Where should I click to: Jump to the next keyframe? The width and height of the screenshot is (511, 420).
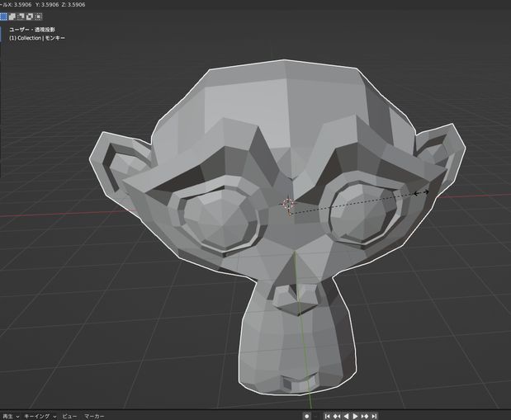[365, 416]
